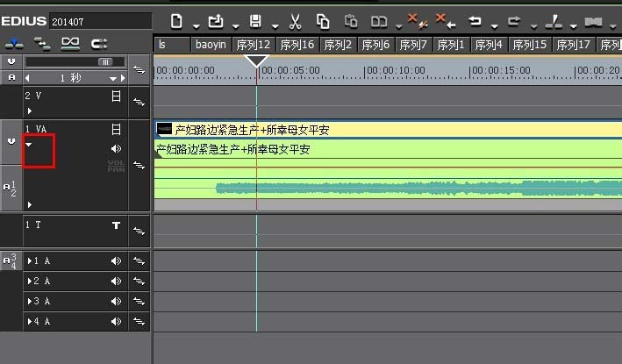
Task: Cut selection with the scissors icon
Action: (x=295, y=21)
